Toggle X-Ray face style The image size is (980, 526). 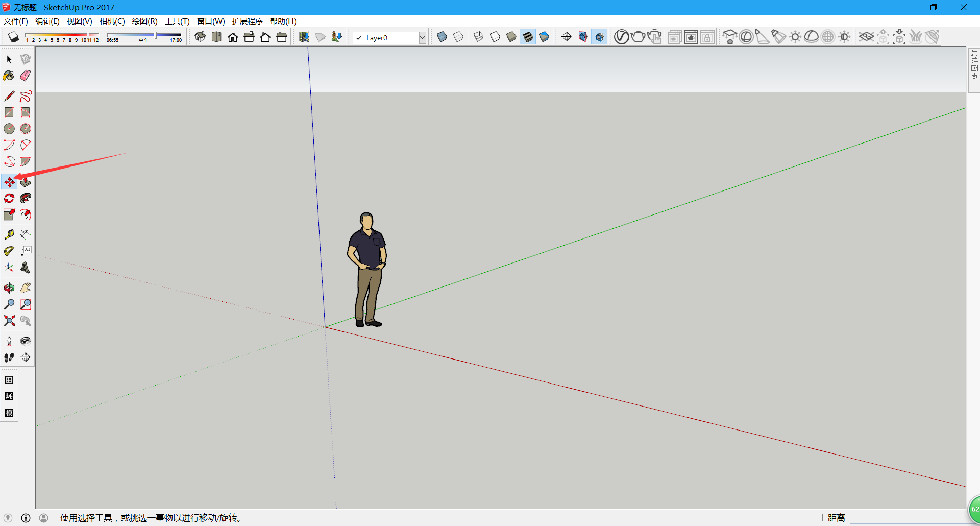click(x=442, y=37)
